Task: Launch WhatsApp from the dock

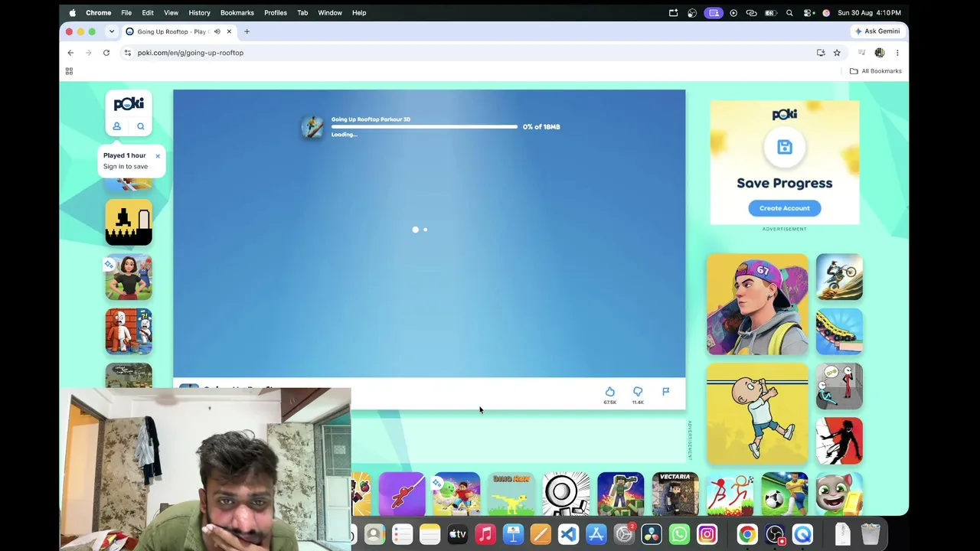Action: 679,534
